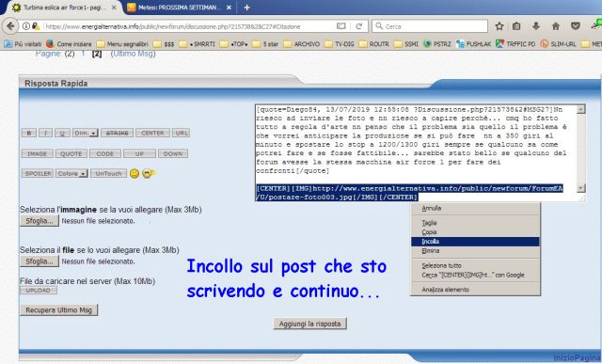The image size is (602, 364).
Task: Open the $$$ bookmarks folder
Action: (x=164, y=44)
